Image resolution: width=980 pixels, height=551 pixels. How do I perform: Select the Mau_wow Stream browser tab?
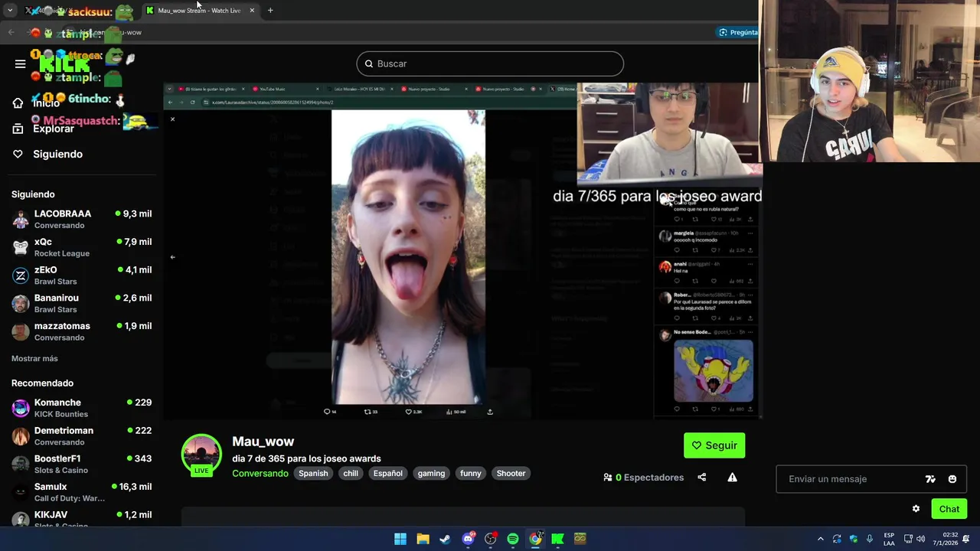pos(199,11)
